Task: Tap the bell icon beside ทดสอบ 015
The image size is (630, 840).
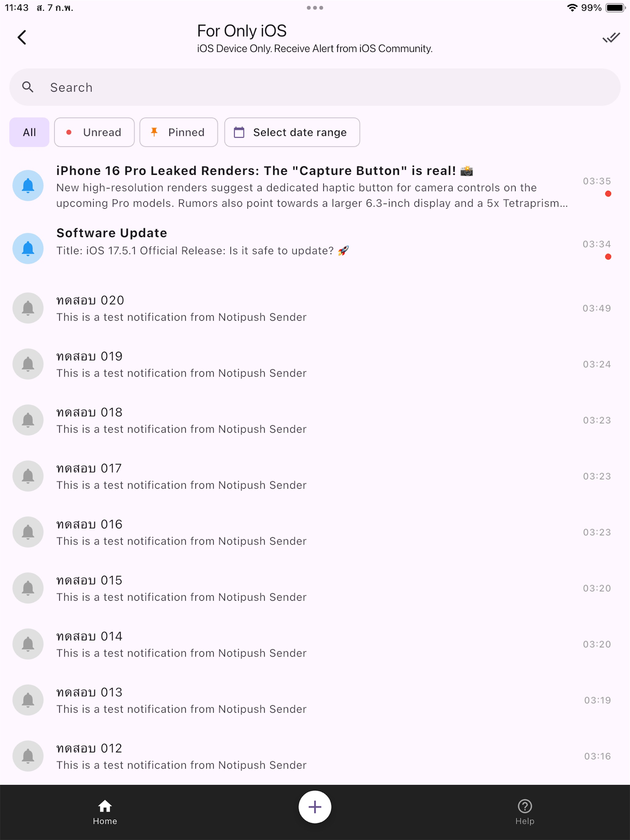Action: pyautogui.click(x=28, y=588)
